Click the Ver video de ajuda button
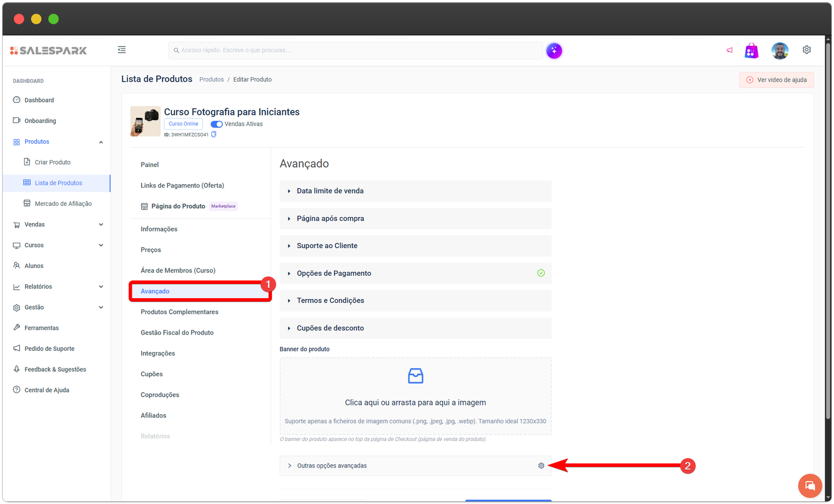The height and width of the screenshot is (504, 834). click(x=776, y=80)
